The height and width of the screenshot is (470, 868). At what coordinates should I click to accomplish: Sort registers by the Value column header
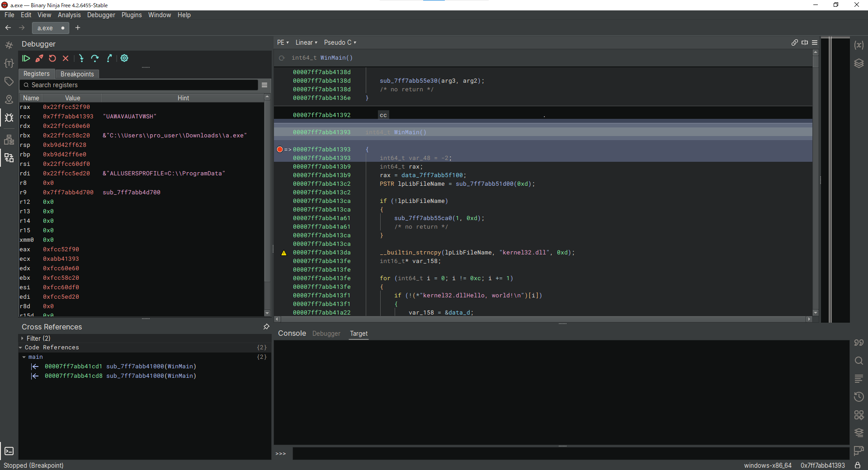pos(72,98)
